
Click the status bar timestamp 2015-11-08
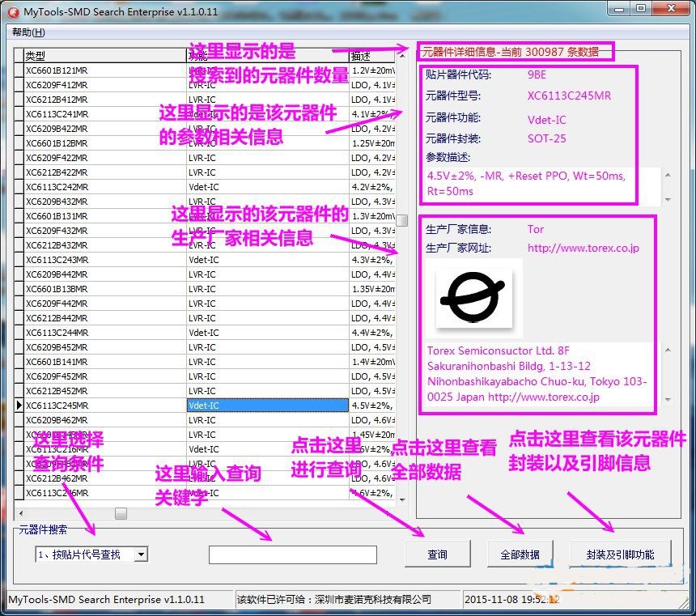tap(511, 599)
